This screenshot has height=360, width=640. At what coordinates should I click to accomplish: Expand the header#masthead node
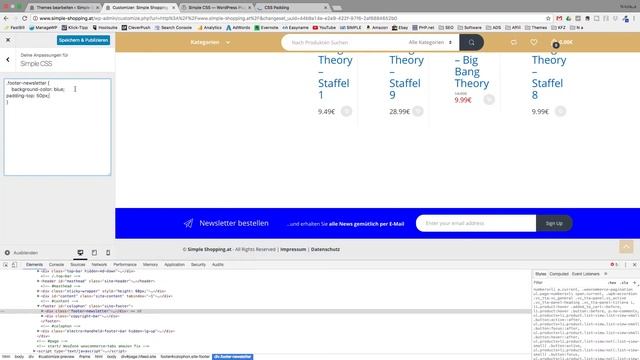tap(39, 281)
